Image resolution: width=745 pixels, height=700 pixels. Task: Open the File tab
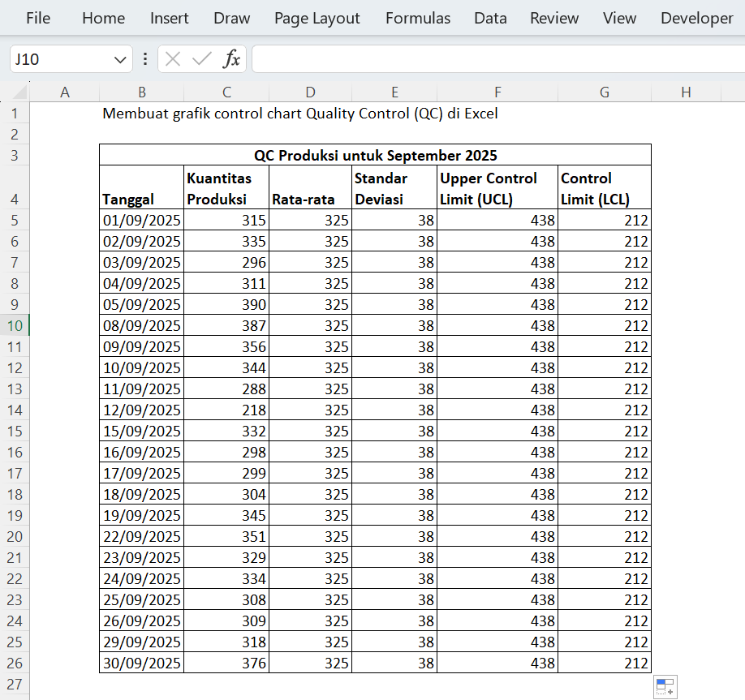click(37, 18)
